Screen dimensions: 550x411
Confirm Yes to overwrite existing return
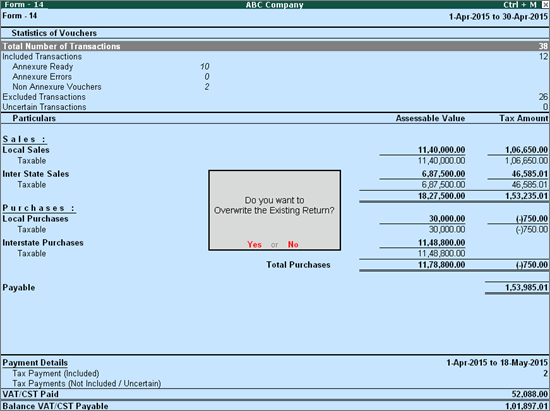[254, 244]
